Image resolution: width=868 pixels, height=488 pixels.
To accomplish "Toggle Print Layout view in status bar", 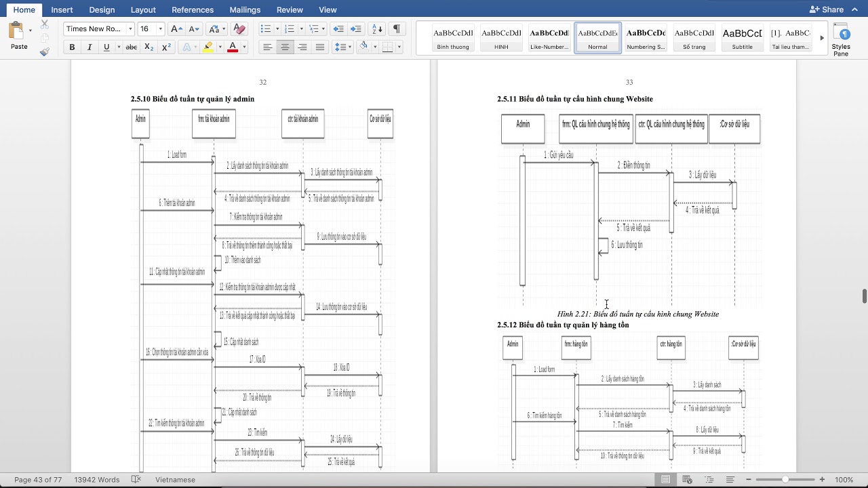I will click(666, 480).
